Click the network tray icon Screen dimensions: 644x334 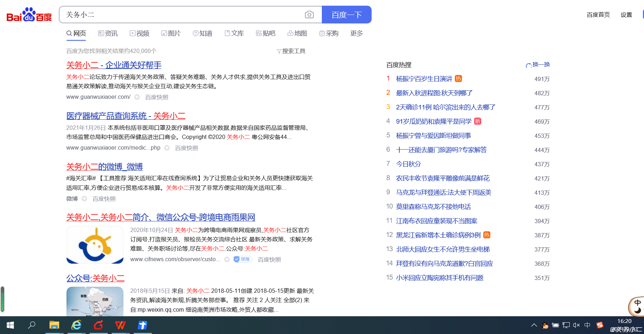(x=566, y=325)
